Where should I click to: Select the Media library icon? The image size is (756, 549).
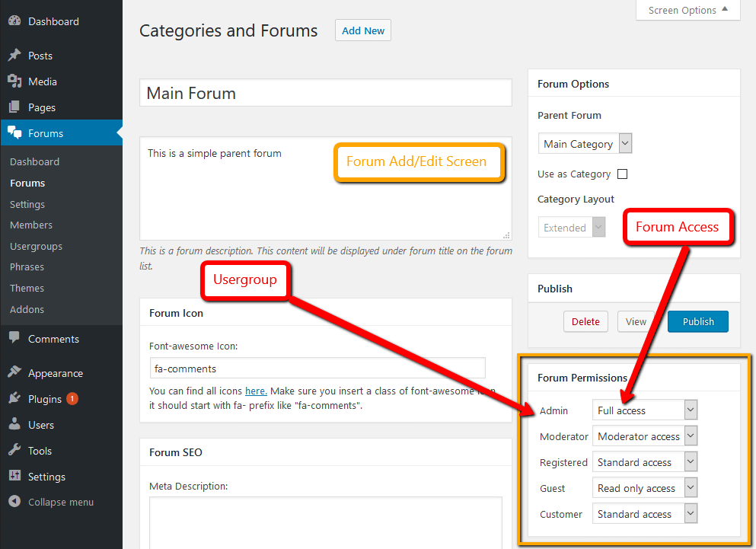15,81
